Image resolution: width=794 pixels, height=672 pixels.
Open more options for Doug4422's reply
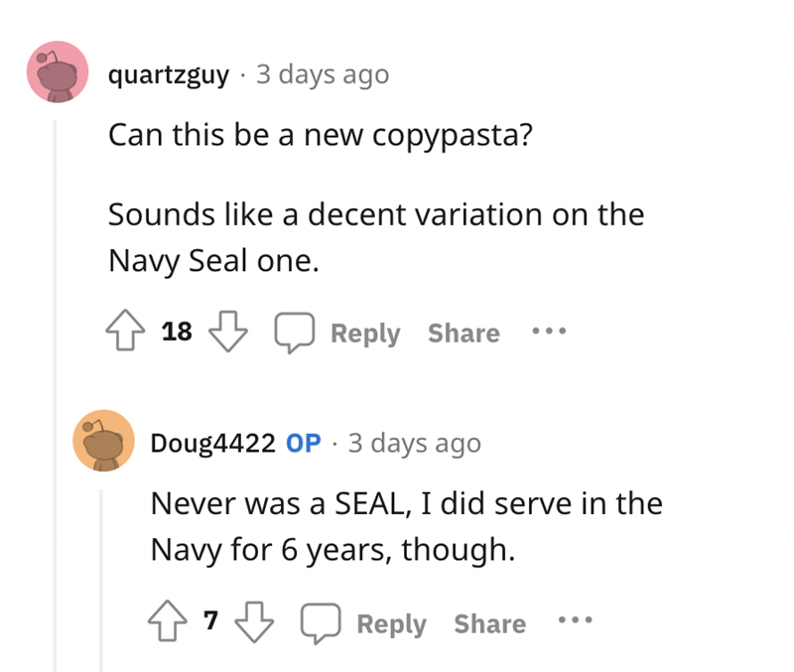(x=577, y=621)
